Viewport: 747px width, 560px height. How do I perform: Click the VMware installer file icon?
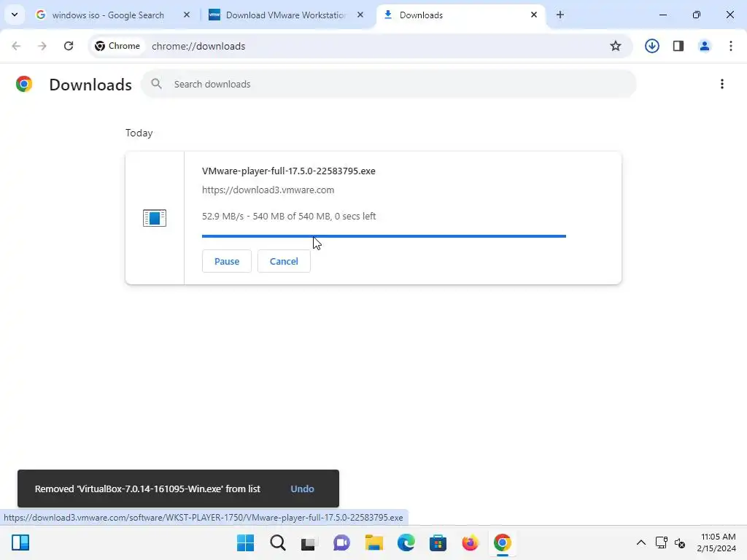click(x=155, y=218)
